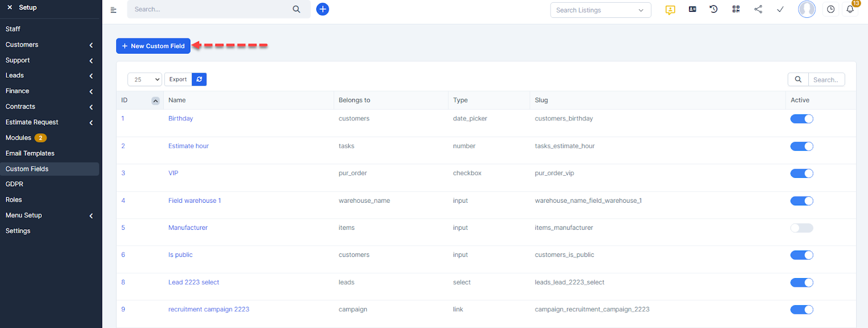Go to Roles in setup menu
868x328 pixels.
click(x=14, y=200)
